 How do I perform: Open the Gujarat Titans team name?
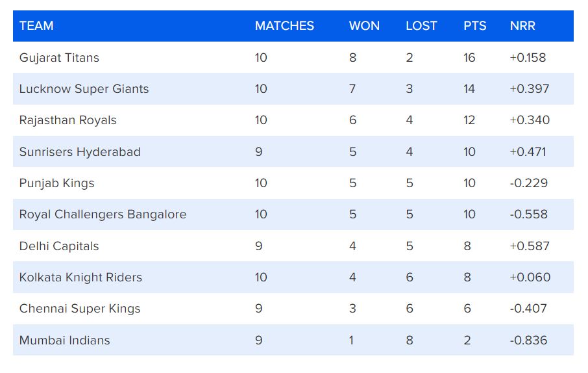tap(59, 58)
